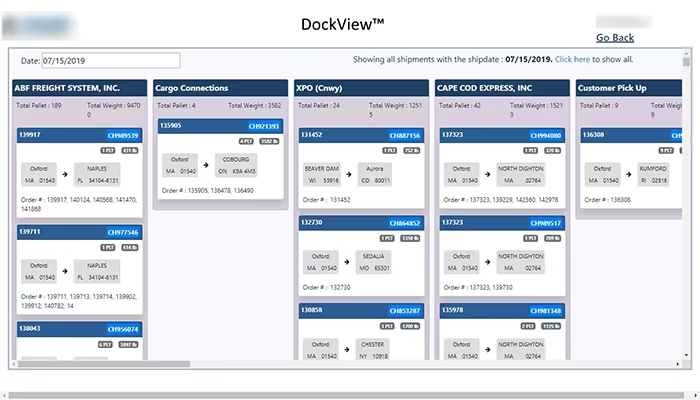700x400 pixels.
Task: Click route arrow in shipment 139711 card
Action: click(65, 271)
